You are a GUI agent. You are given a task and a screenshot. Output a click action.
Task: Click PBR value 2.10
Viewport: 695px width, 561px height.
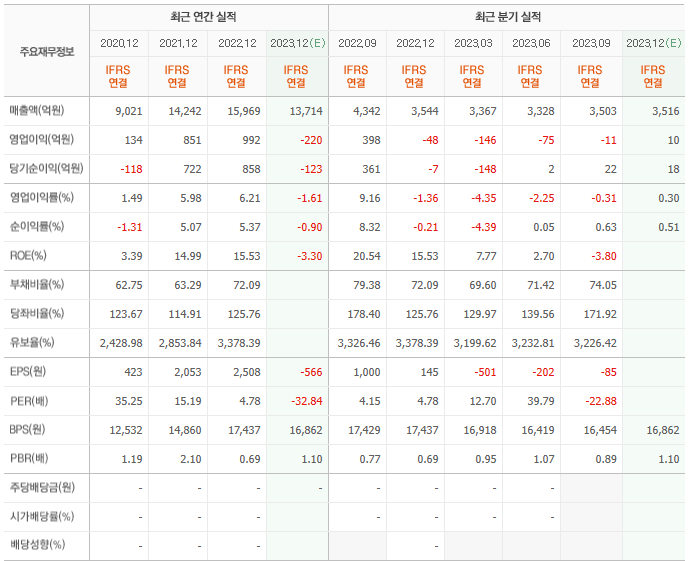pos(191,459)
